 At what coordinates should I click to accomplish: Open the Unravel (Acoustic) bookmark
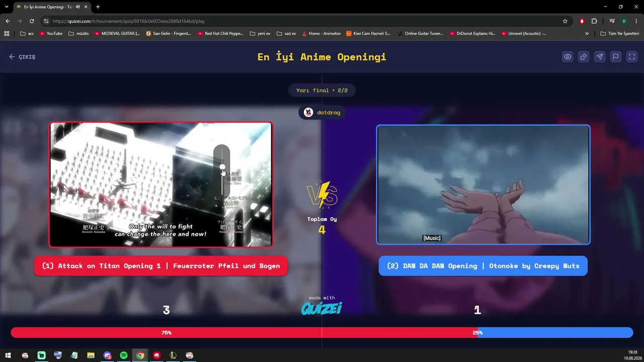524,34
